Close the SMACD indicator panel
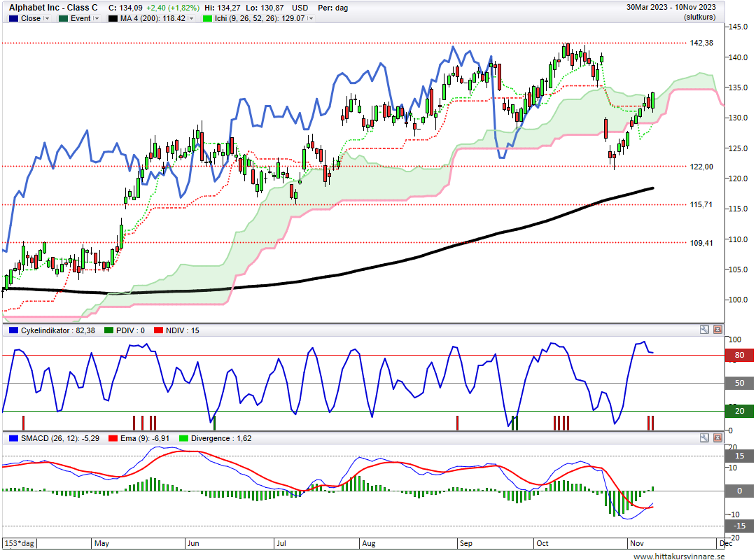756x560 pixels. click(718, 437)
